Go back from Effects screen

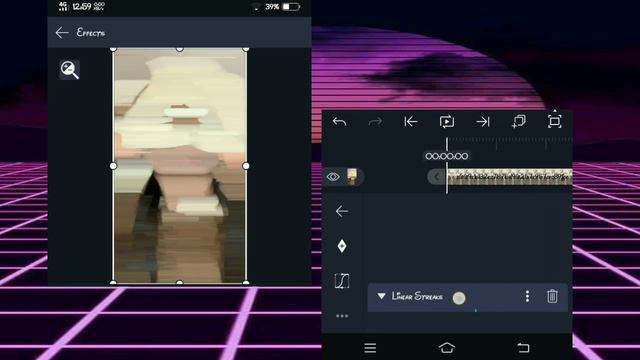coord(62,33)
